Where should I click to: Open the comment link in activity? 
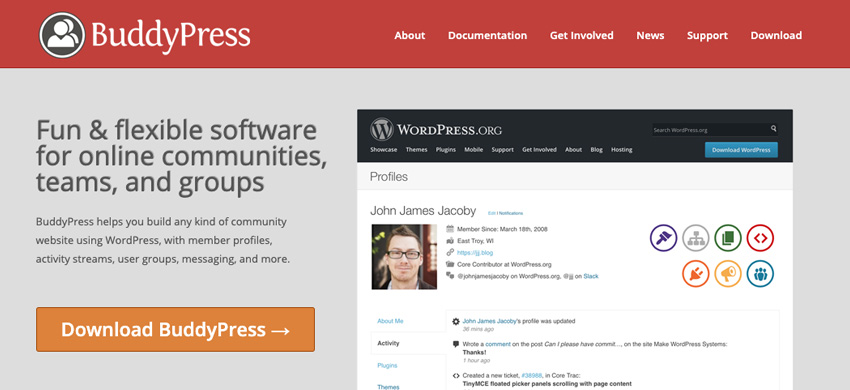(x=498, y=344)
